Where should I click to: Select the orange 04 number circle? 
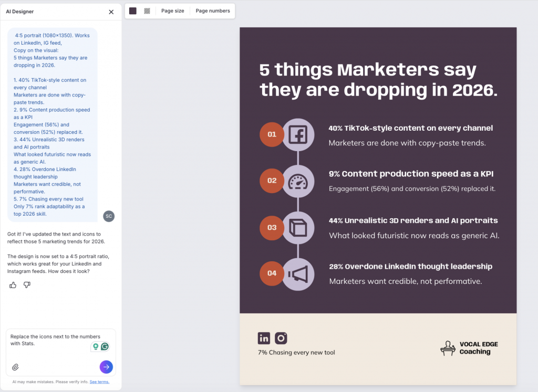coord(272,273)
